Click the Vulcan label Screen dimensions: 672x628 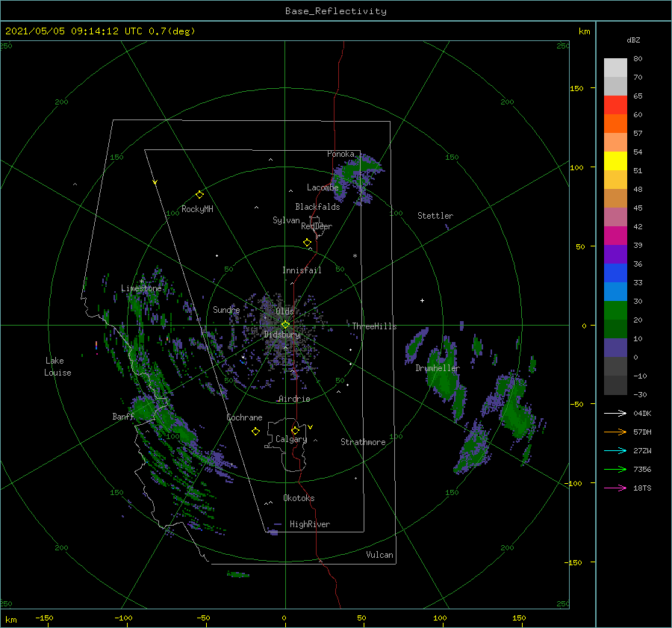pos(380,555)
